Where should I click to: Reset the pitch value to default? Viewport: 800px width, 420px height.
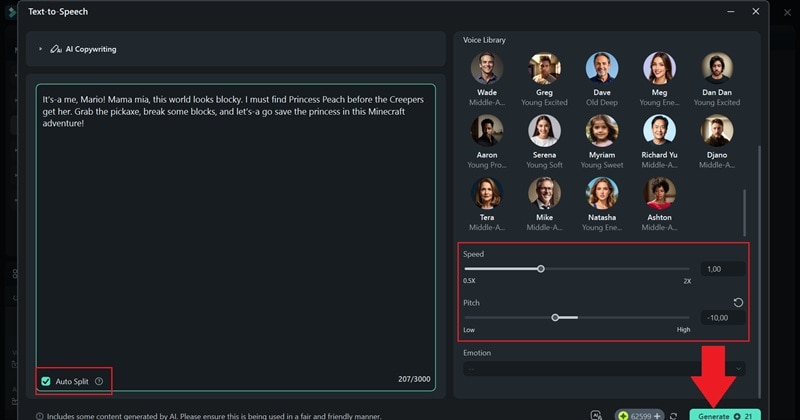738,302
